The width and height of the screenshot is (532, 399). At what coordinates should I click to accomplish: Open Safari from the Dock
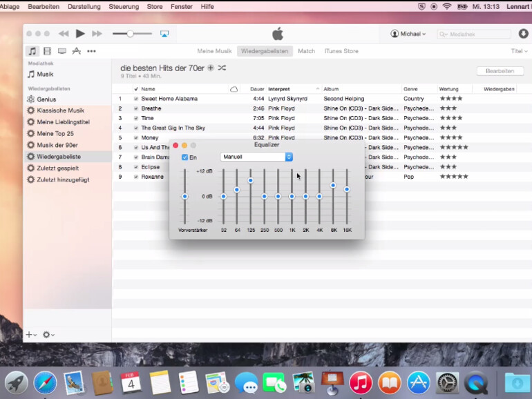pyautogui.click(x=45, y=382)
